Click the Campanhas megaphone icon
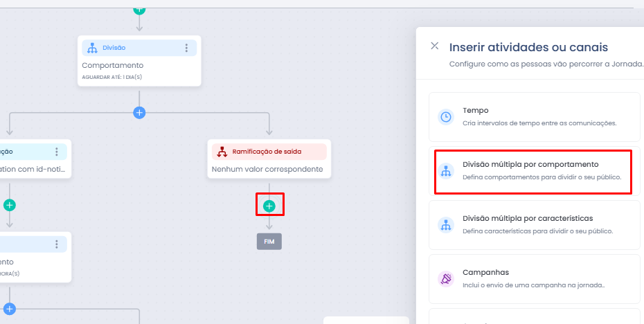The image size is (644, 324). 446,279
